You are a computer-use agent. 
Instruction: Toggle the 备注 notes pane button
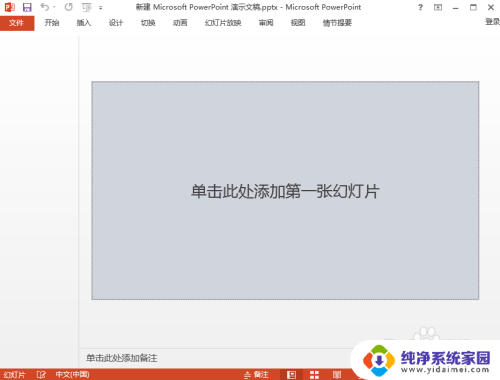coord(256,375)
